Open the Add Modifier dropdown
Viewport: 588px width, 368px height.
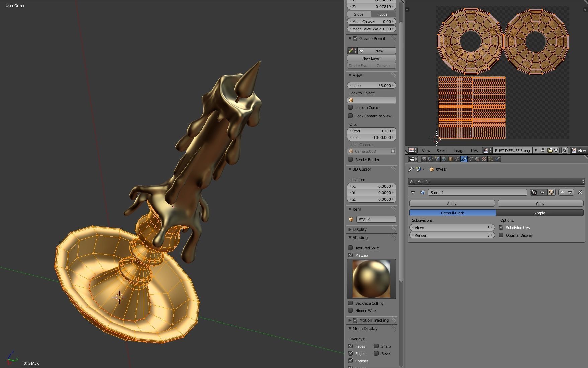496,181
